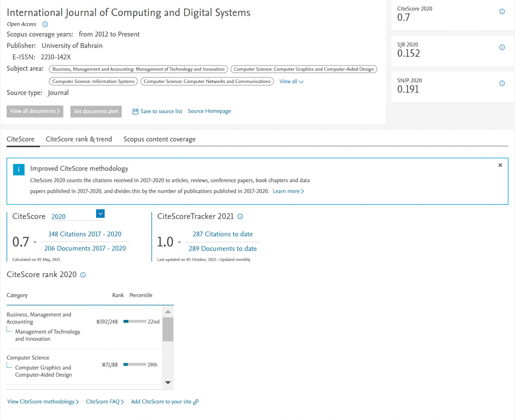The image size is (515, 420).
Task: Click the Set document alert button
Action: tap(96, 111)
